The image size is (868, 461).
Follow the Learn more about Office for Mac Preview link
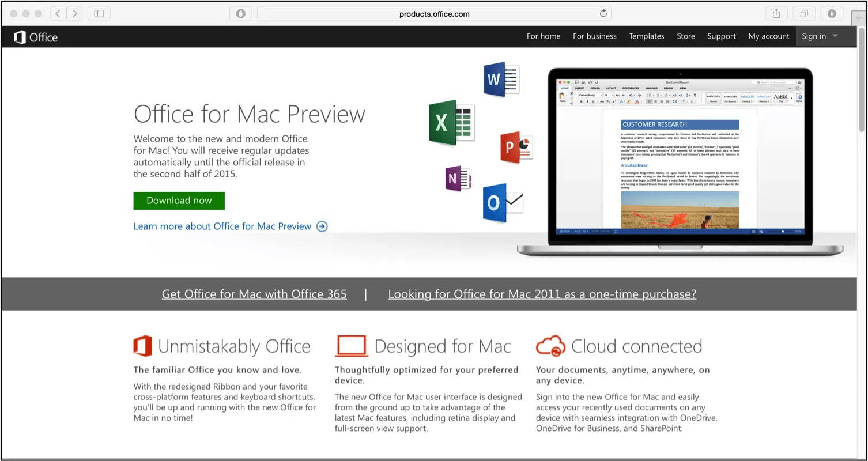click(x=231, y=226)
